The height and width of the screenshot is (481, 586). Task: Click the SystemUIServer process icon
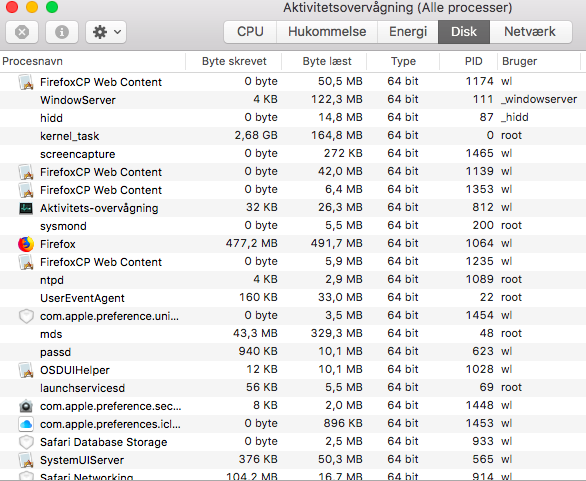[x=26, y=460]
